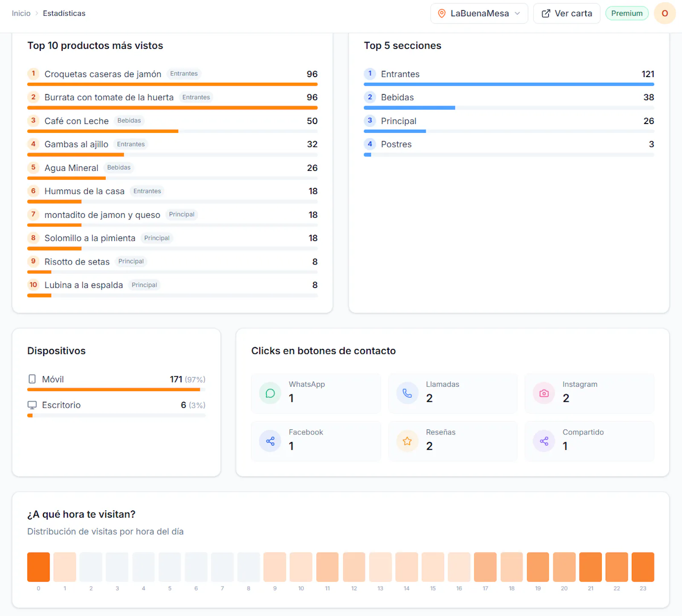The width and height of the screenshot is (682, 616).
Task: Go to Inicio in the breadcrumb
Action: [x=21, y=13]
